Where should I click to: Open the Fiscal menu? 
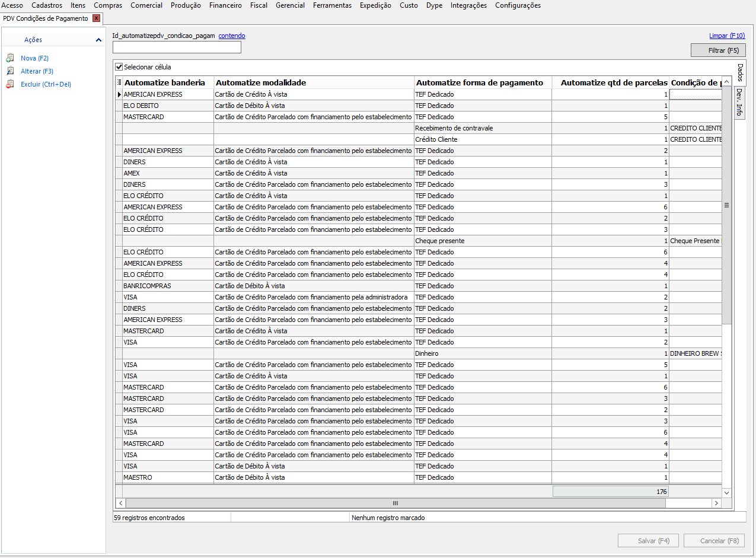tap(259, 5)
